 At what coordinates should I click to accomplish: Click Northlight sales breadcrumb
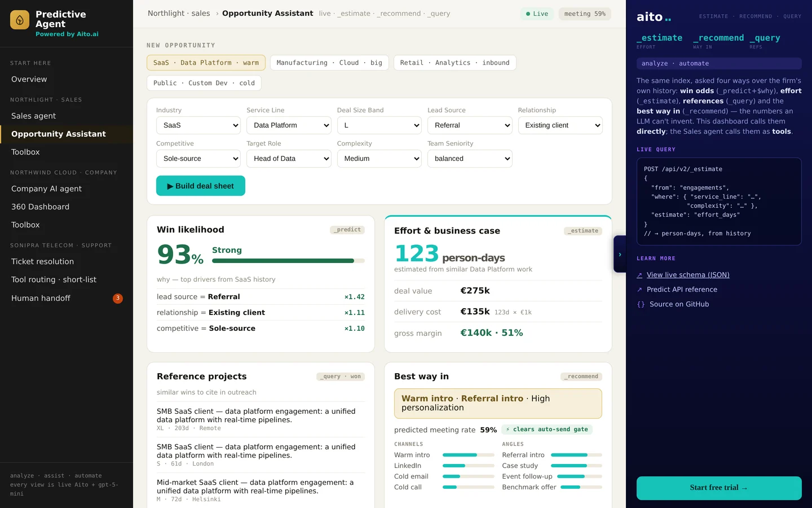click(179, 14)
